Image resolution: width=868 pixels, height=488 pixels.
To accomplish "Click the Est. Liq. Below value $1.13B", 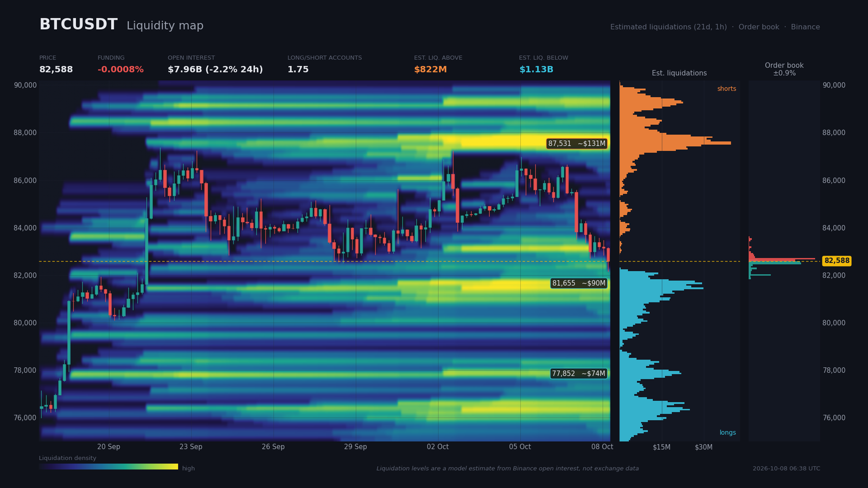I will click(x=536, y=69).
